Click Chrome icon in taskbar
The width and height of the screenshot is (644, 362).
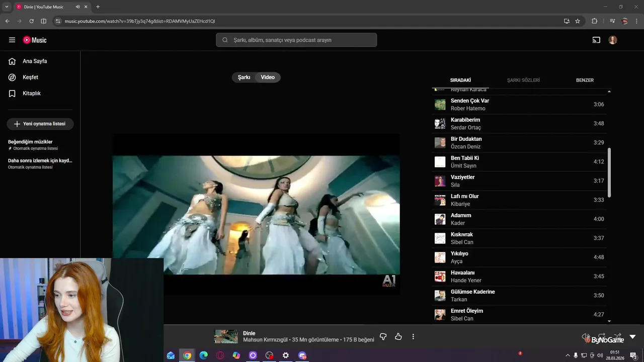[187, 355]
